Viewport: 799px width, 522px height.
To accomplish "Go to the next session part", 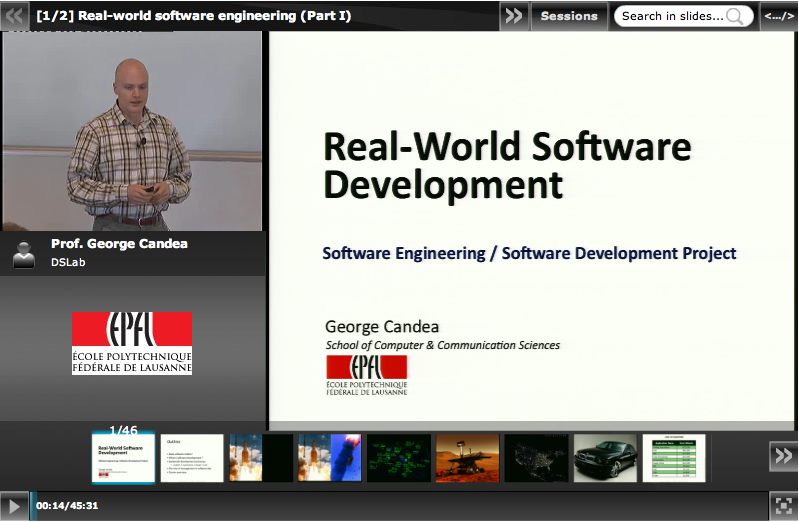I will pos(514,16).
